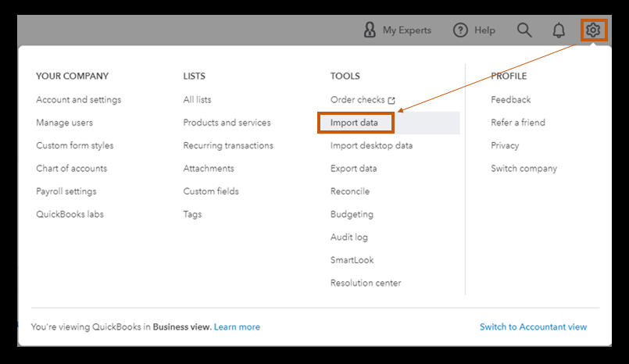Go to Chart of accounts
629x364 pixels.
click(71, 168)
